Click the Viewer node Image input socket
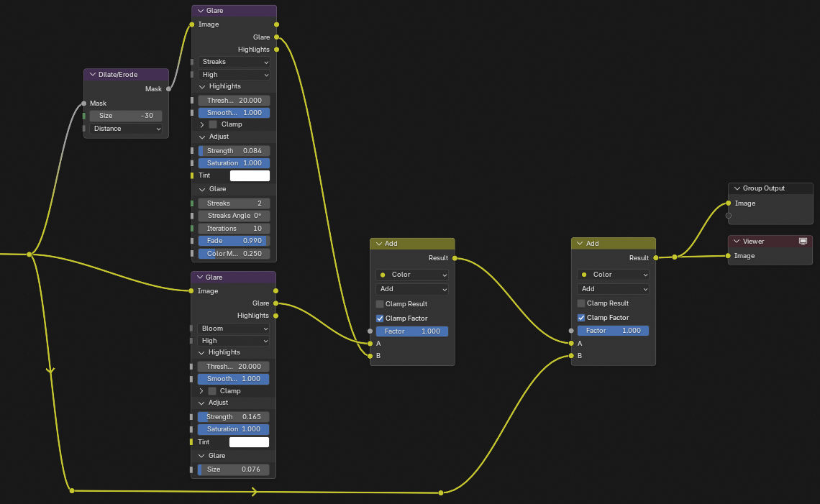This screenshot has width=820, height=504. (729, 256)
